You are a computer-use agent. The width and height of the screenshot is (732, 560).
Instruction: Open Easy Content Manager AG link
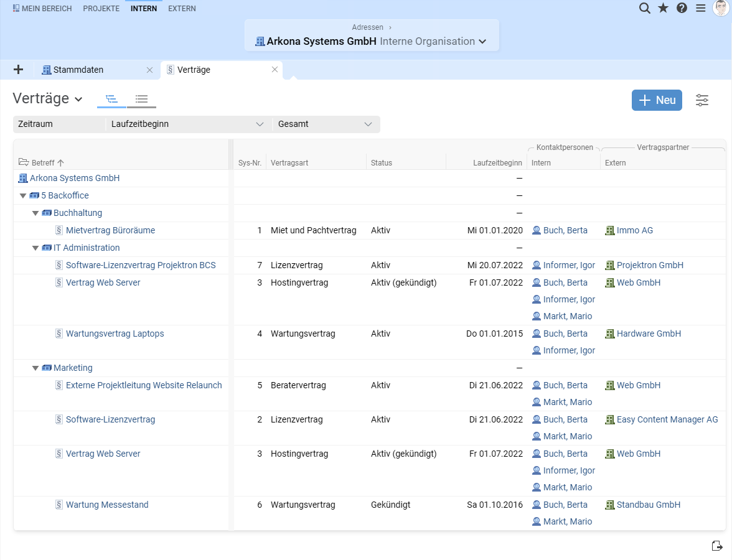pyautogui.click(x=667, y=419)
